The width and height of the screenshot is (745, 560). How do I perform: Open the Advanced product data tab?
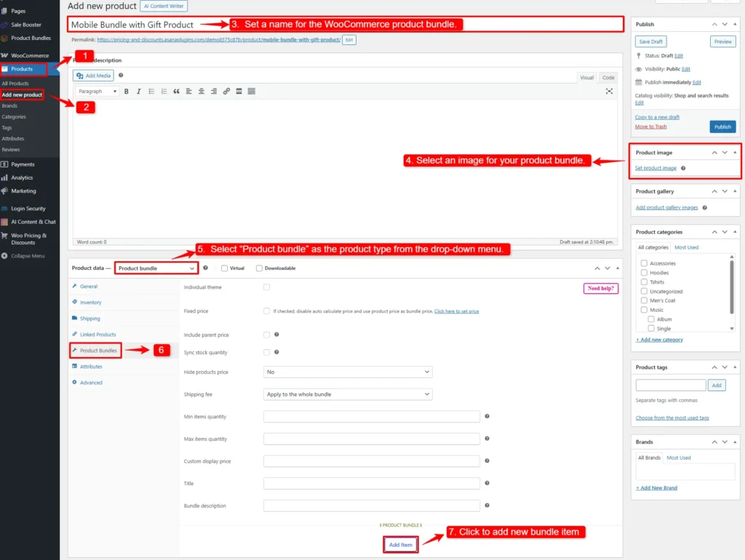[91, 383]
